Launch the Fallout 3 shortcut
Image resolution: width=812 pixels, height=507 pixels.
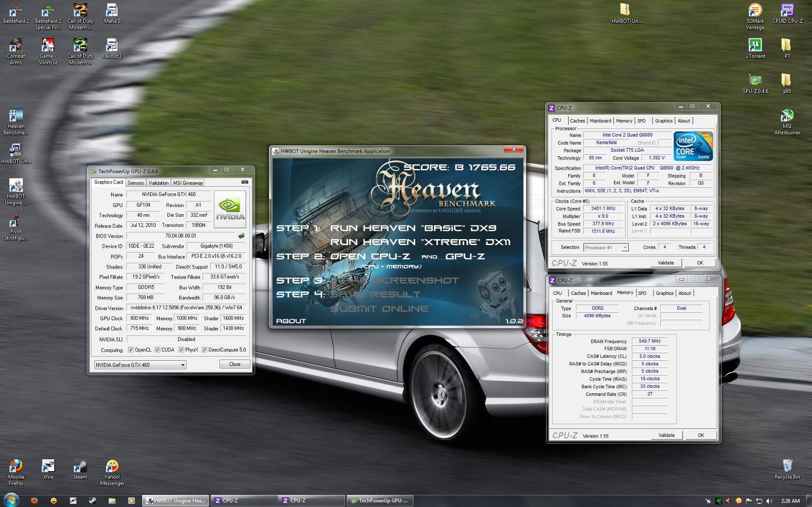click(x=112, y=49)
